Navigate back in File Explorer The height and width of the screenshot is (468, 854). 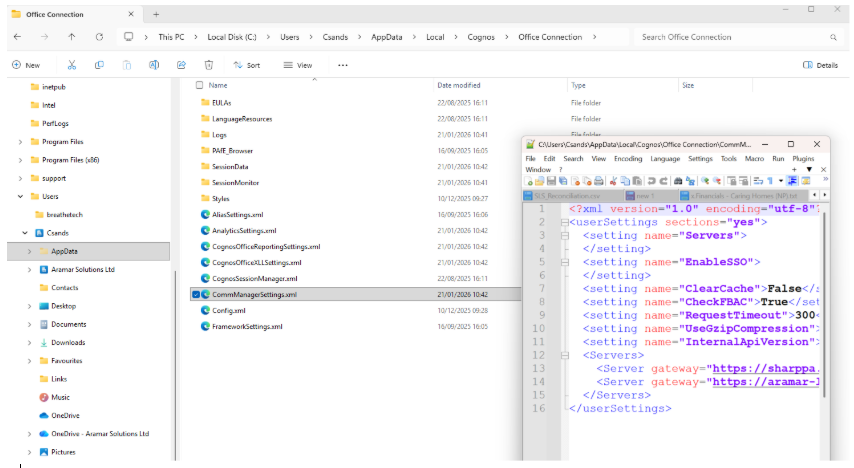[x=17, y=37]
